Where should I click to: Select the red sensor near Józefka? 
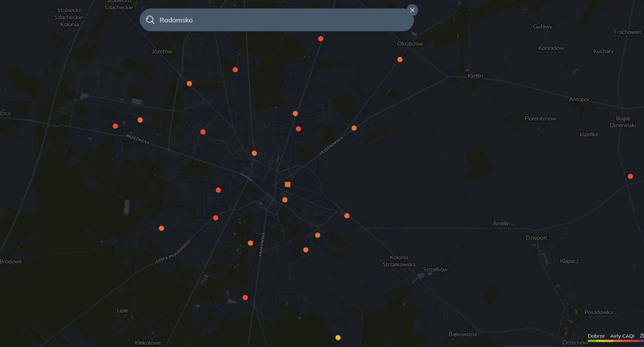pos(631,176)
